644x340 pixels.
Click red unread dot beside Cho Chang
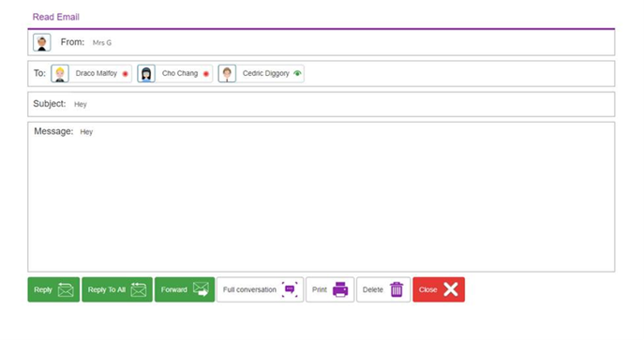(x=206, y=74)
